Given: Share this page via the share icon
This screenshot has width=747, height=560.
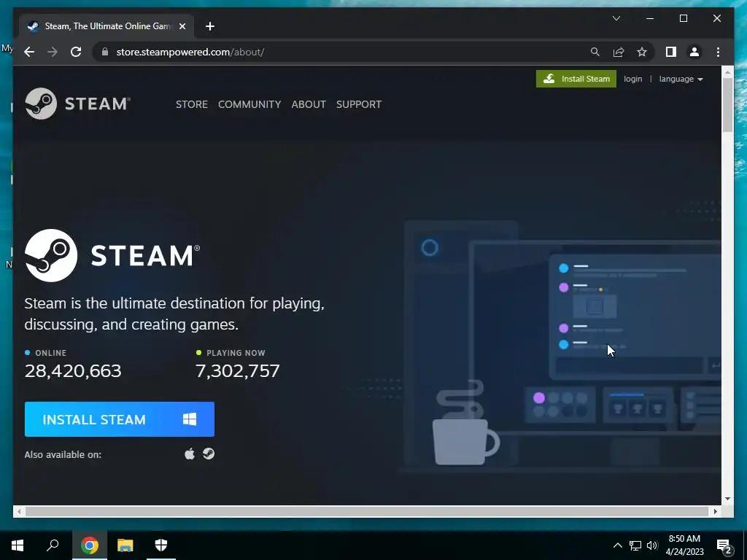Looking at the screenshot, I should (x=619, y=52).
